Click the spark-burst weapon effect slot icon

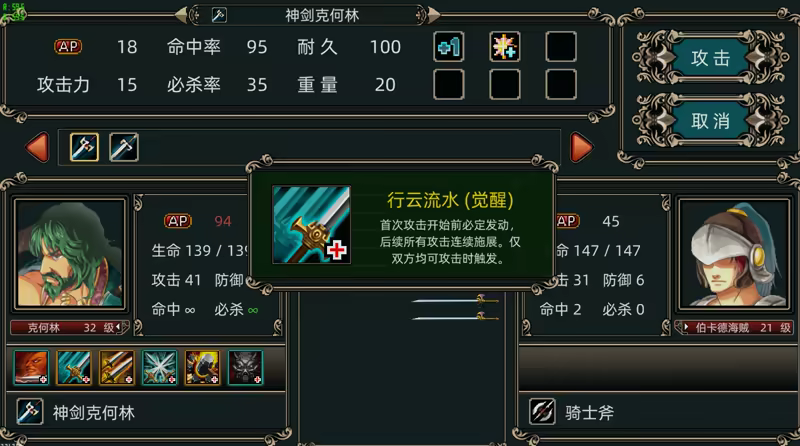coord(505,47)
